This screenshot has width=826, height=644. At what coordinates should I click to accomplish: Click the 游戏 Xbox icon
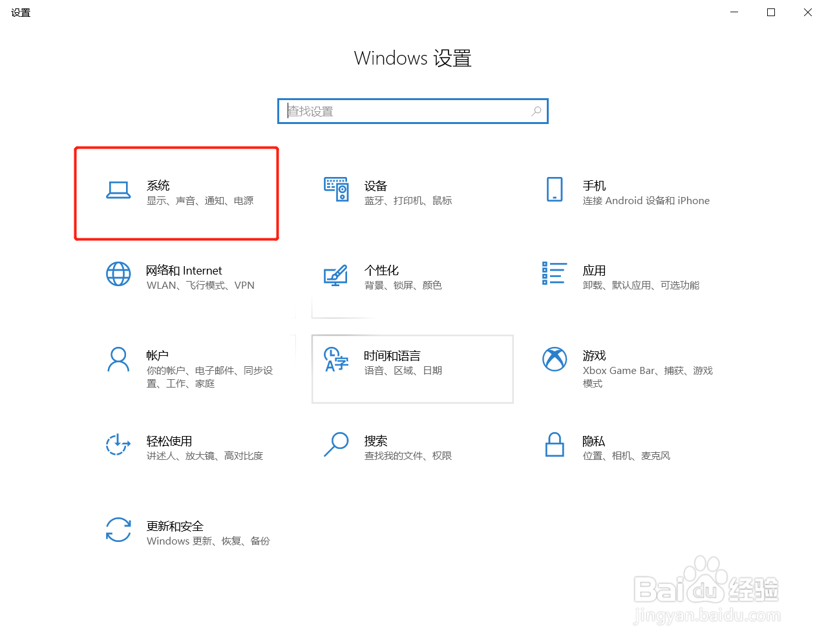click(555, 359)
